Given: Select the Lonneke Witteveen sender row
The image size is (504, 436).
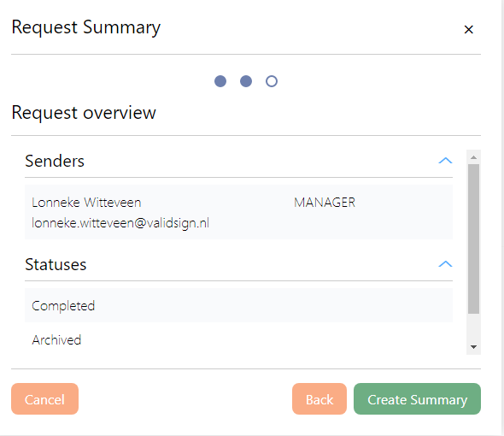Looking at the screenshot, I should (238, 212).
